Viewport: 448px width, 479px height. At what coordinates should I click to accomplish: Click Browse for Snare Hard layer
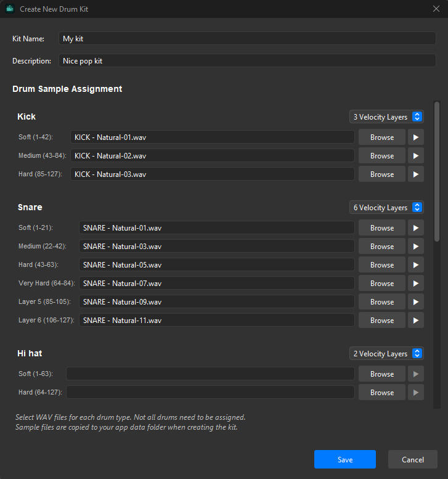click(x=381, y=265)
